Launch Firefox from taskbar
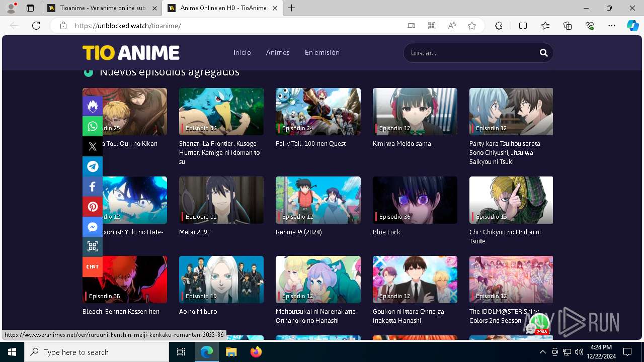 point(256,352)
